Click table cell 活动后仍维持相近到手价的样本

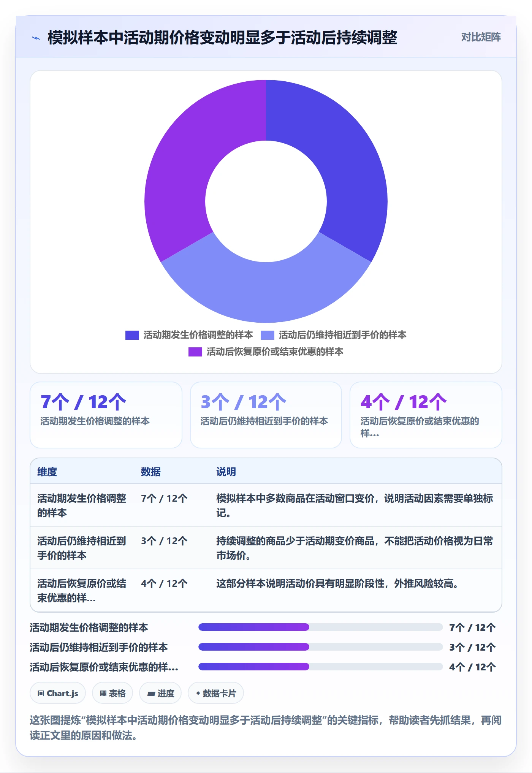82,548
